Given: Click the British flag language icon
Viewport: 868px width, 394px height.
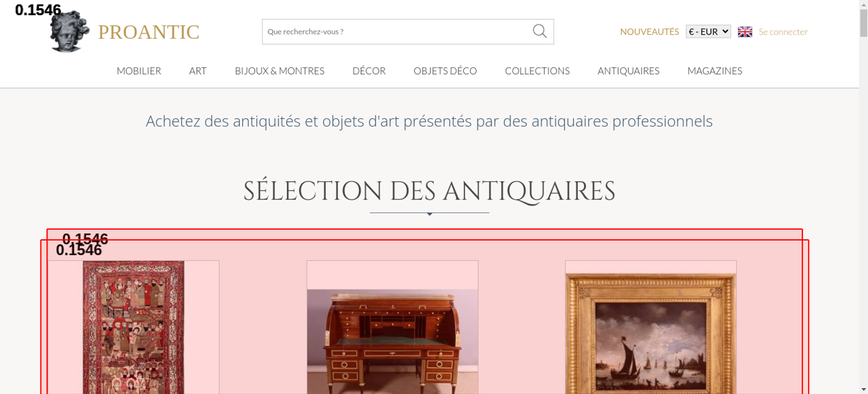Looking at the screenshot, I should [x=745, y=32].
